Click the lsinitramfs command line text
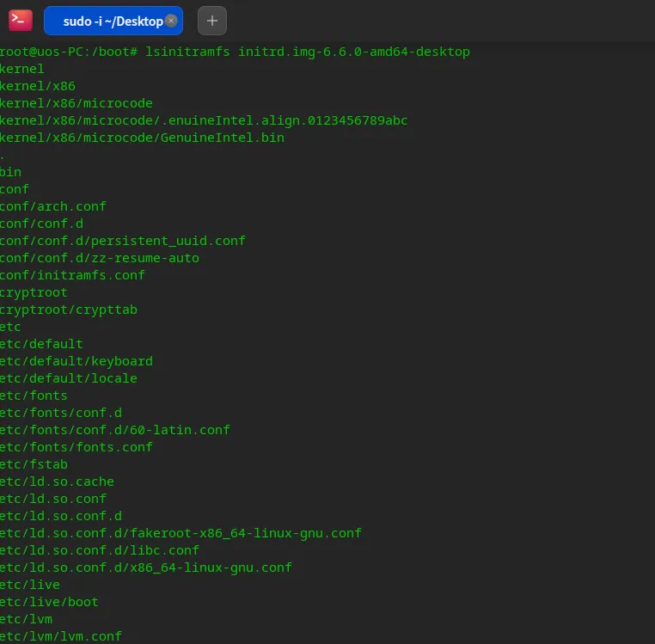The height and width of the screenshot is (644, 655). [308, 52]
